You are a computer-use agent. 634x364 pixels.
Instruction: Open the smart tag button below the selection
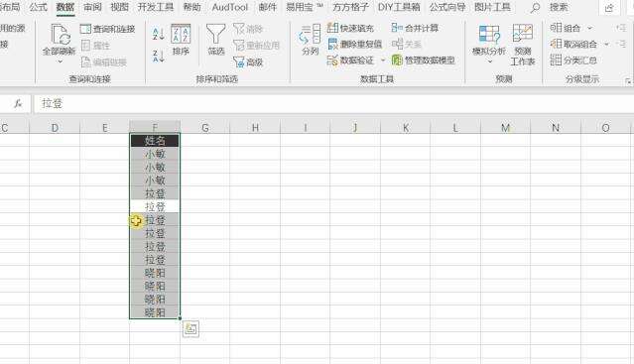click(x=190, y=329)
